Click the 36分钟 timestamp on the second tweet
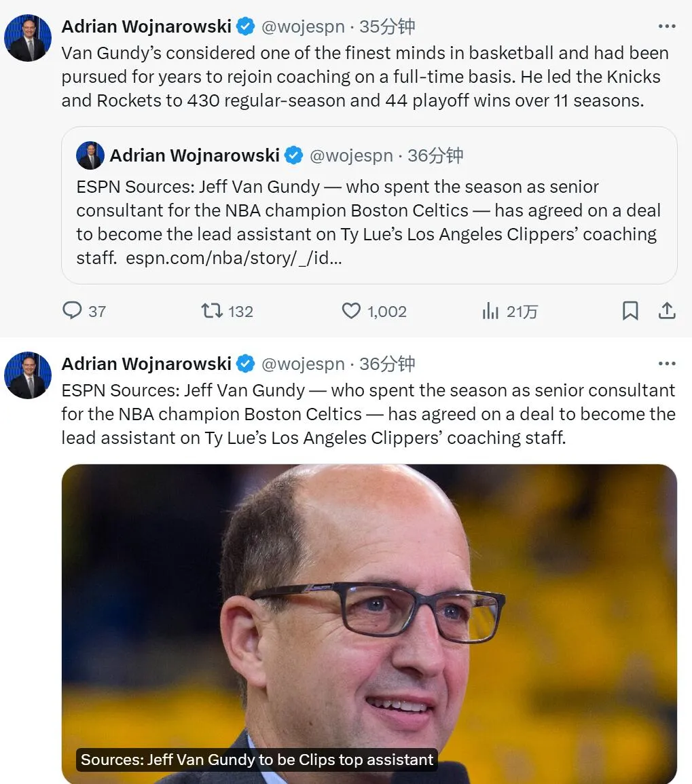 tap(386, 364)
